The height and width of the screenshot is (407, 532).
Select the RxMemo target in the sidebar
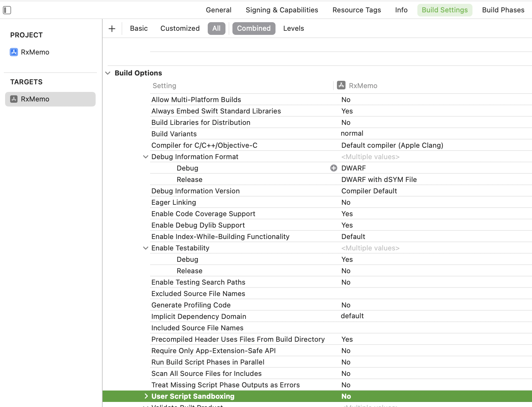[50, 99]
